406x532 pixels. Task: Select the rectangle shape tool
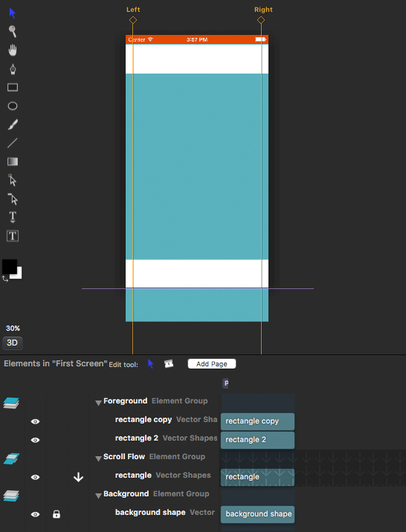tap(13, 88)
